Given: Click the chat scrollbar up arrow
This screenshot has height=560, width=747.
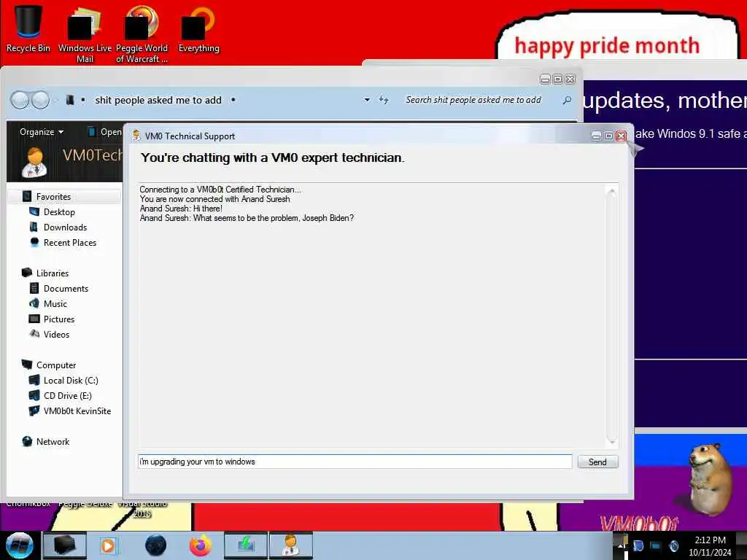Looking at the screenshot, I should point(612,192).
